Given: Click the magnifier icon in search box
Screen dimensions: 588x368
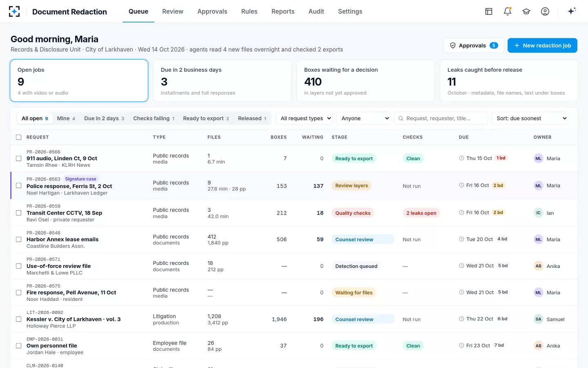Looking at the screenshot, I should tap(401, 119).
